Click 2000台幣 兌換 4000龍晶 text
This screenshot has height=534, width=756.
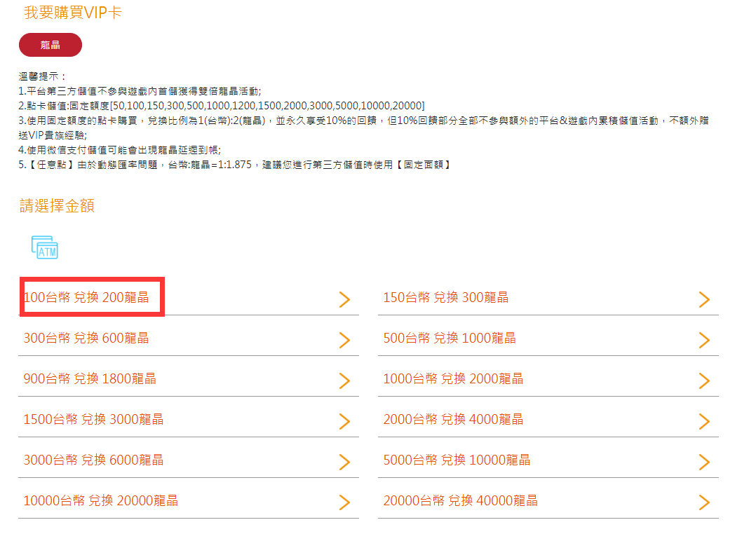pyautogui.click(x=453, y=419)
